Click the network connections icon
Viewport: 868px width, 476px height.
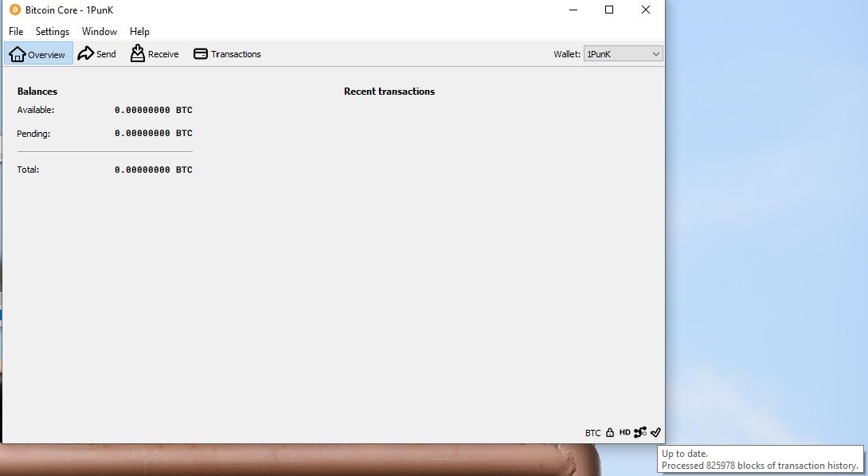(x=640, y=432)
